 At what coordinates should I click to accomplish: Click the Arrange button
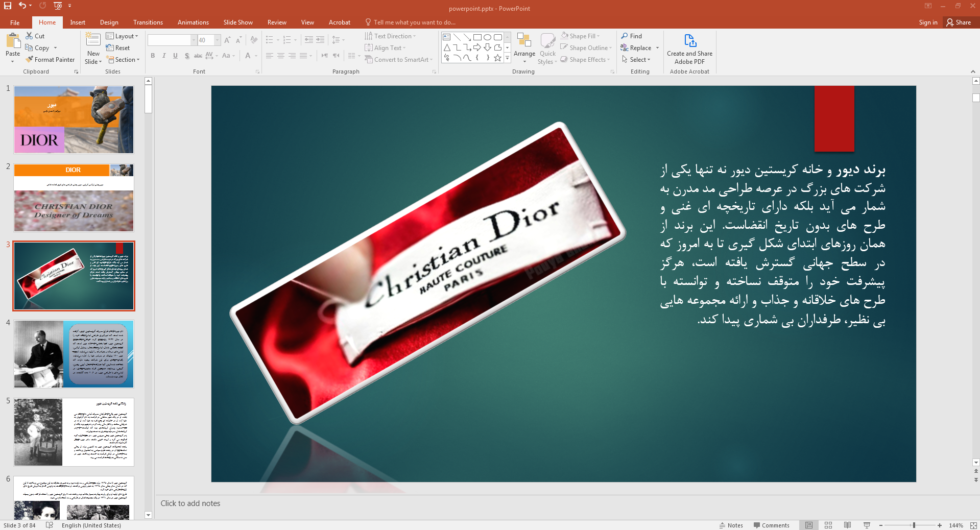click(524, 49)
